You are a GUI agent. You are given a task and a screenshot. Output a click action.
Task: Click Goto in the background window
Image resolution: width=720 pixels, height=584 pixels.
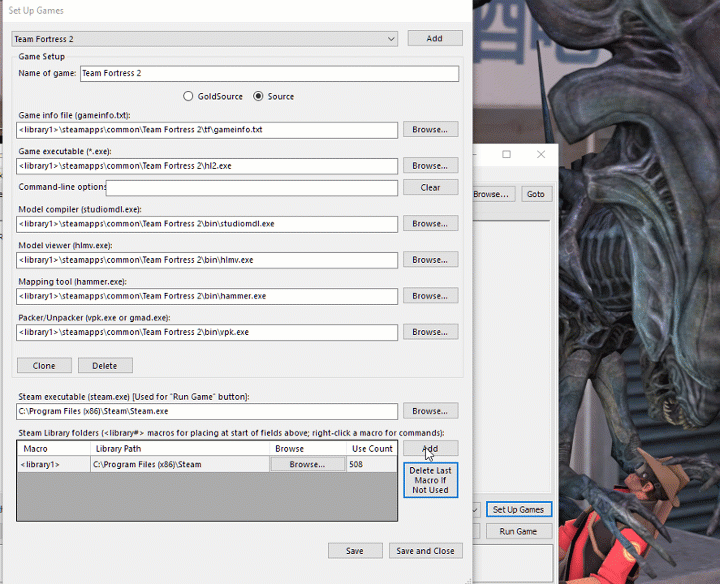[x=536, y=194]
